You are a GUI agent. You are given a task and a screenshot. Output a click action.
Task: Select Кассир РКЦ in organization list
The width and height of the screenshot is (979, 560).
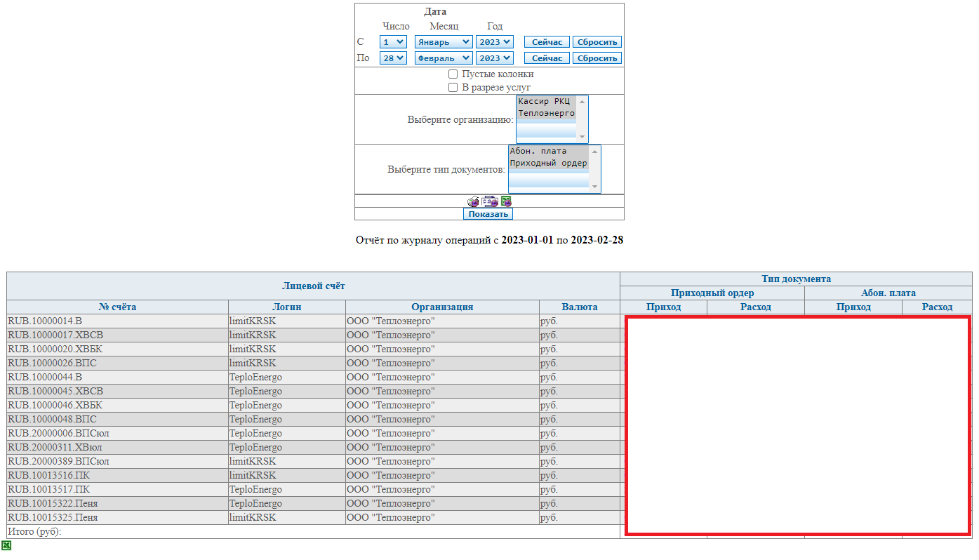pos(544,102)
